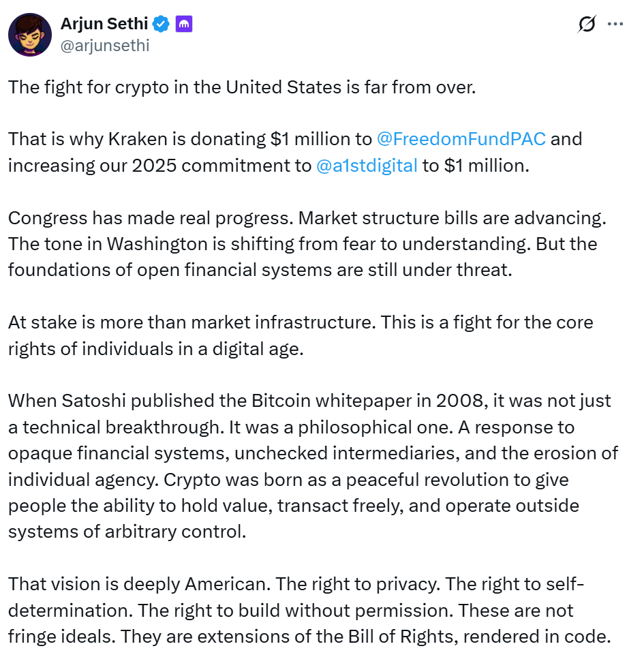Viewport: 644px width, 672px height.
Task: Open the @FreedomFundPAC mention link
Action: coord(461,139)
